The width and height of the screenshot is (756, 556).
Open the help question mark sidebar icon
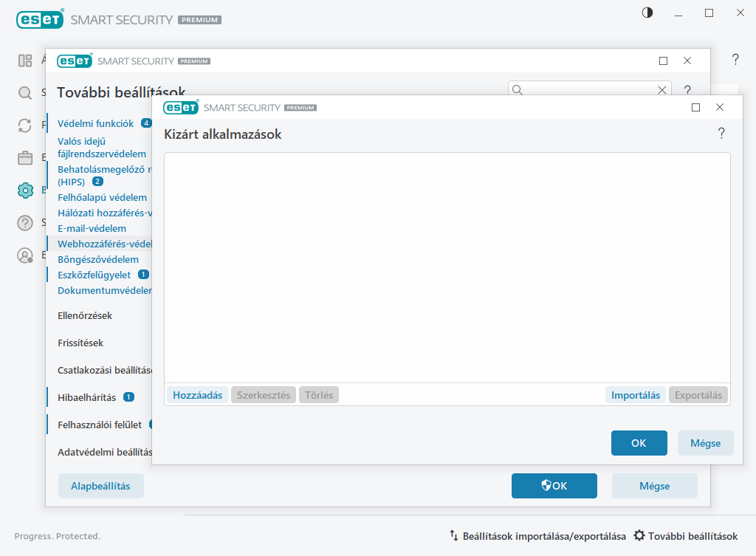(x=25, y=223)
